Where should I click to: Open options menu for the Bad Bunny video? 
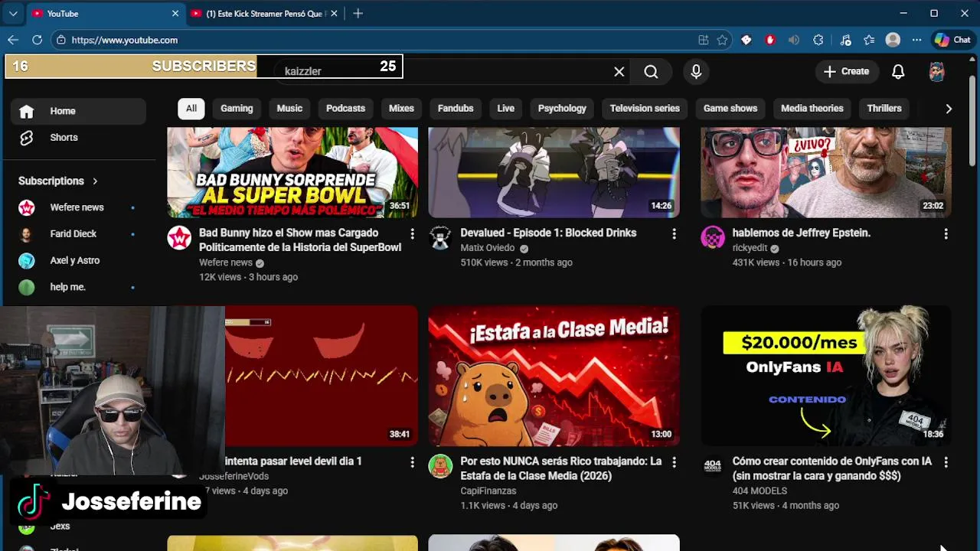[412, 233]
